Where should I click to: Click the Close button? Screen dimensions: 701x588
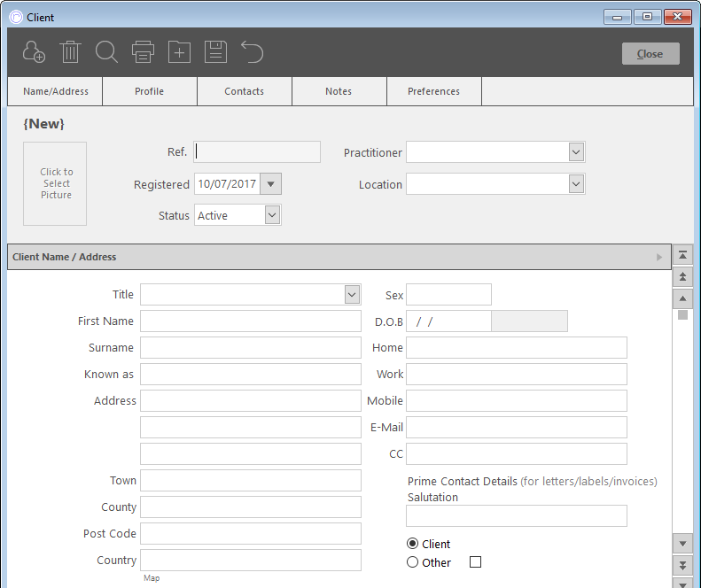[x=650, y=54]
